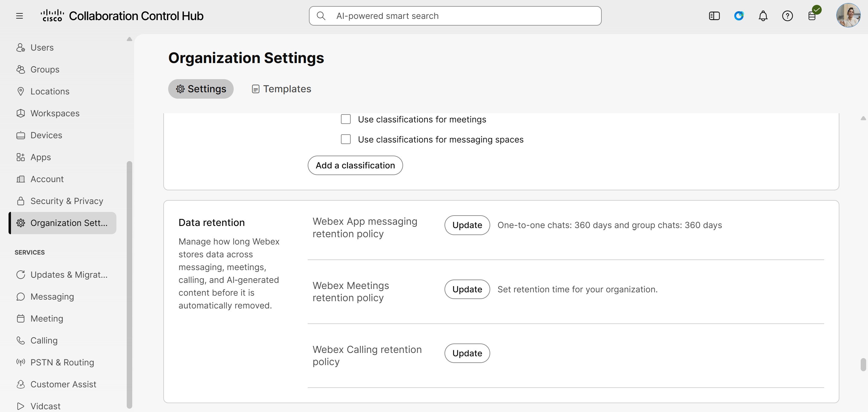Click the Vidcast play icon
The image size is (868, 412).
click(20, 406)
